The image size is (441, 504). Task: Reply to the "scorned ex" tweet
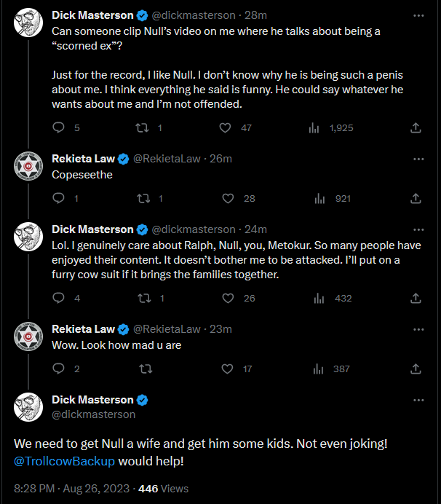pyautogui.click(x=60, y=127)
